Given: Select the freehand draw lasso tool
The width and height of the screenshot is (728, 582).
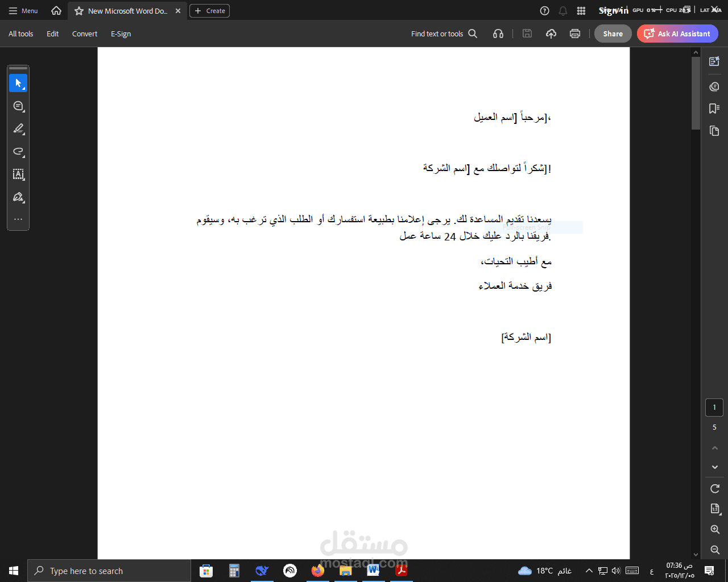Looking at the screenshot, I should 18,152.
